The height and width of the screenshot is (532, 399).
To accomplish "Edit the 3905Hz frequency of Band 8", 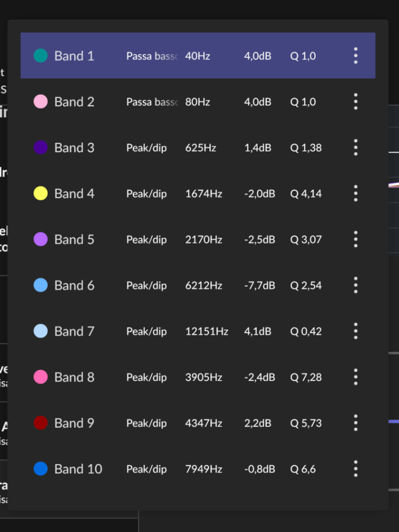I will coord(204,377).
